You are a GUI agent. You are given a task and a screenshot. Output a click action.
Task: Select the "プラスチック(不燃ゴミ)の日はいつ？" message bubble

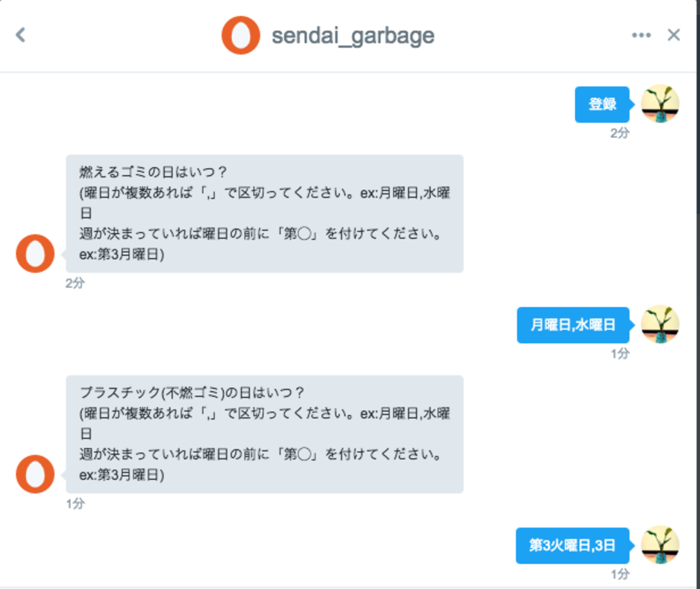coord(264,434)
